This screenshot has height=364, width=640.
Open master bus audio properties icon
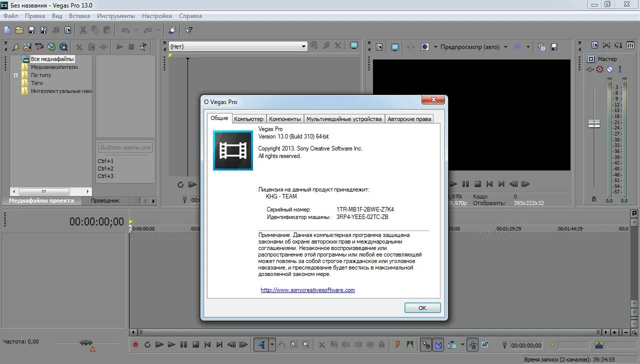(594, 45)
